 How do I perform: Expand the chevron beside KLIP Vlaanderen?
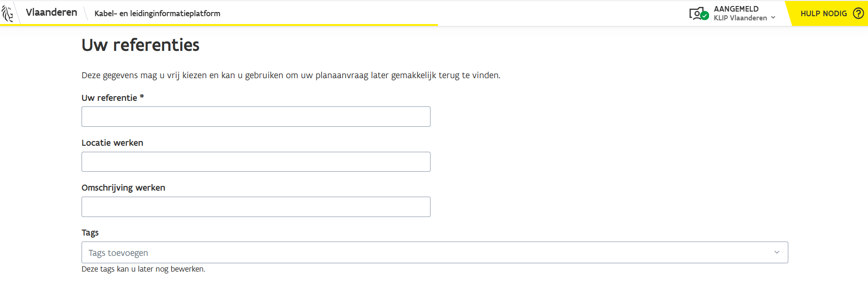click(x=773, y=18)
